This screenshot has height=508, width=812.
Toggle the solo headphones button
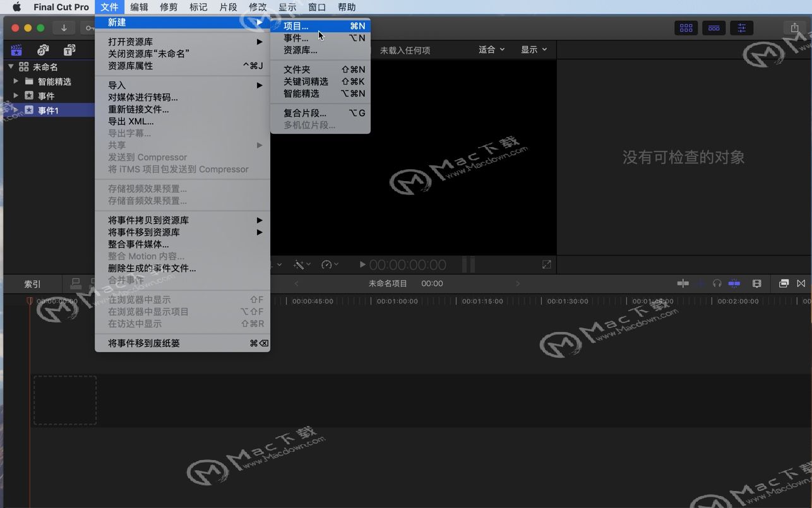(x=717, y=283)
